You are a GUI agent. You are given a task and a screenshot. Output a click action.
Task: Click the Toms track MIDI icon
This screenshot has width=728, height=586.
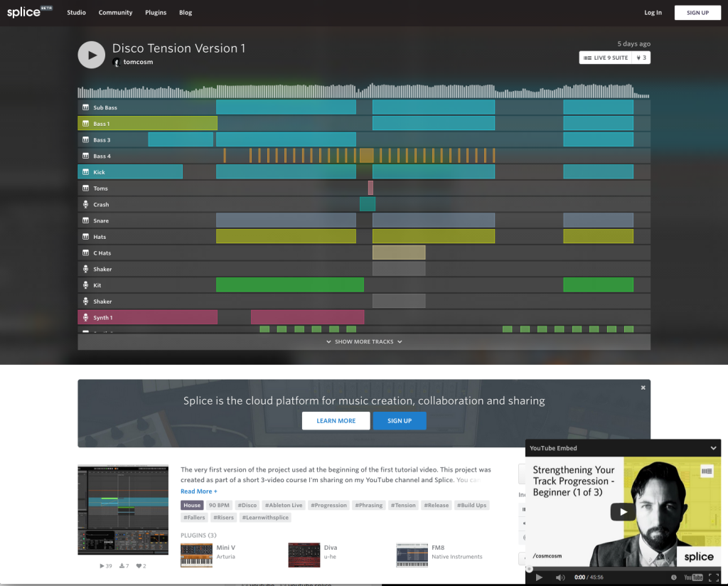pyautogui.click(x=85, y=188)
